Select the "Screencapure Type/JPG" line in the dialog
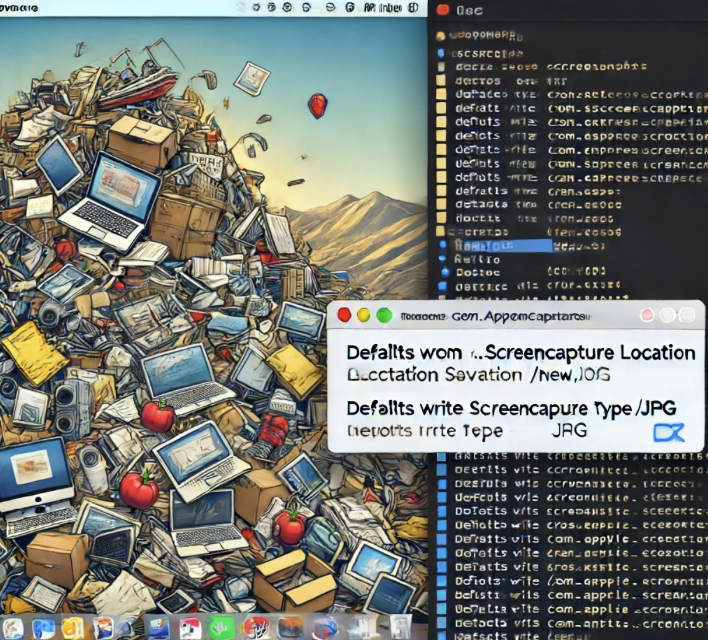Viewport: 708px width, 640px height. pos(511,408)
